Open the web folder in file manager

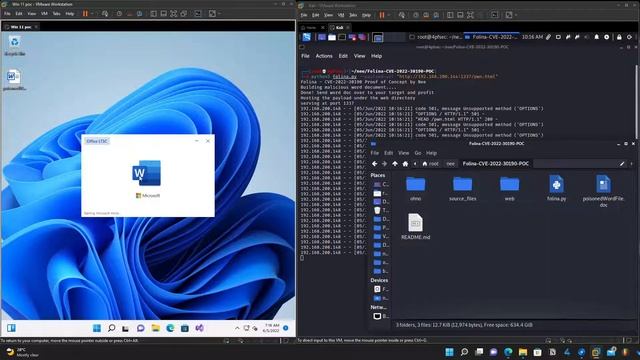[509, 188]
